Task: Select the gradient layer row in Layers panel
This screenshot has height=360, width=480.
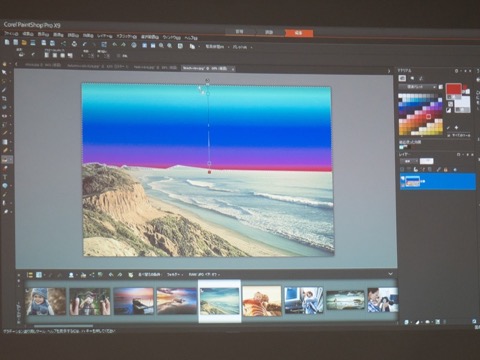Action: 438,181
